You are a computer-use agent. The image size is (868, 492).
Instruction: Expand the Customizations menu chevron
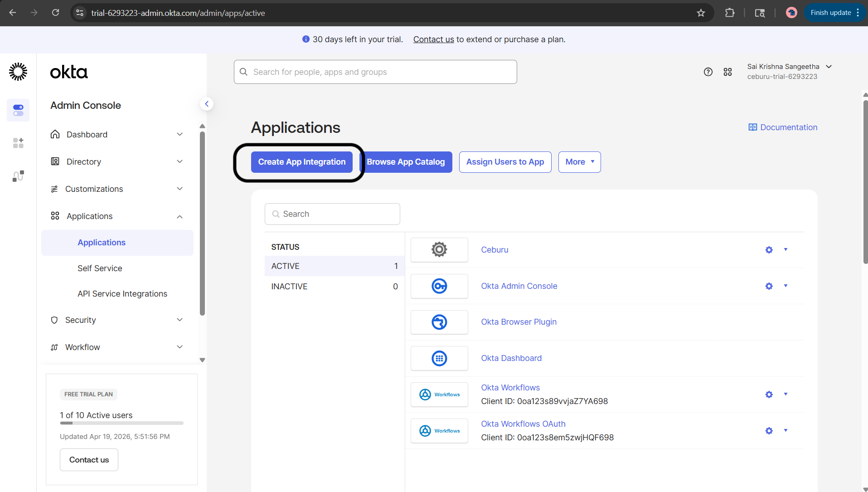pos(179,189)
